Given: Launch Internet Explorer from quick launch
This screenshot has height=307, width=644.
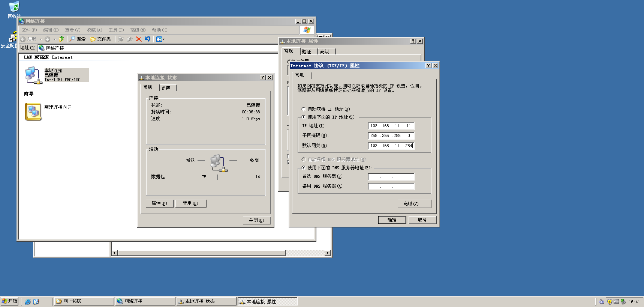Looking at the screenshot, I should [x=28, y=301].
